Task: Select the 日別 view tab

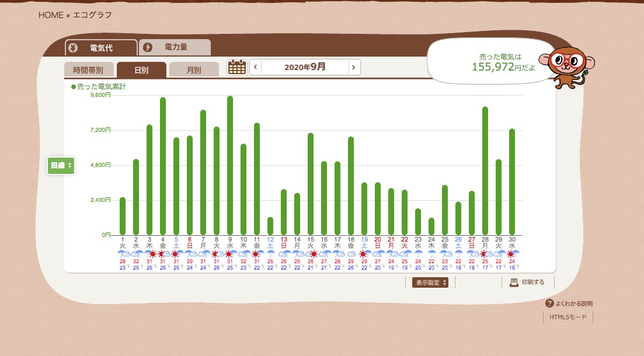Action: tap(141, 70)
